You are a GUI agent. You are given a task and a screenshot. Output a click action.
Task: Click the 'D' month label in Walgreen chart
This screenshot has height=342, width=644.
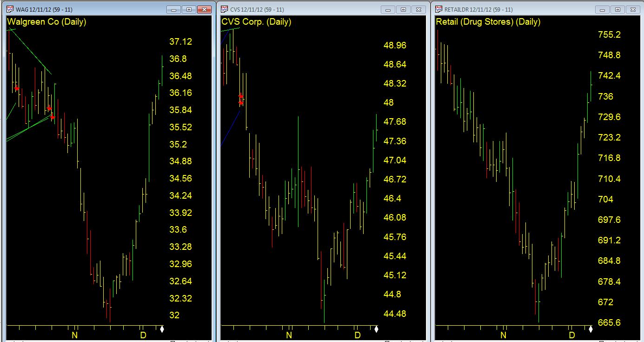[x=143, y=335]
